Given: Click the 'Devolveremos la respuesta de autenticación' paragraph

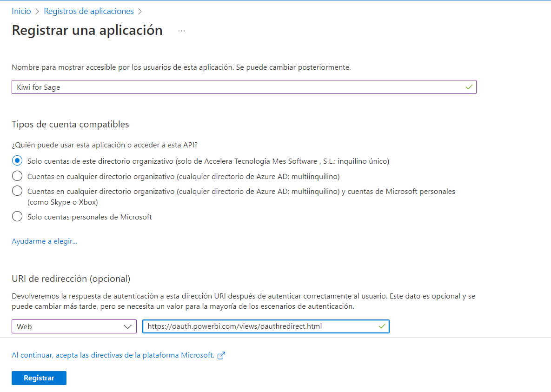Looking at the screenshot, I should (x=244, y=301).
